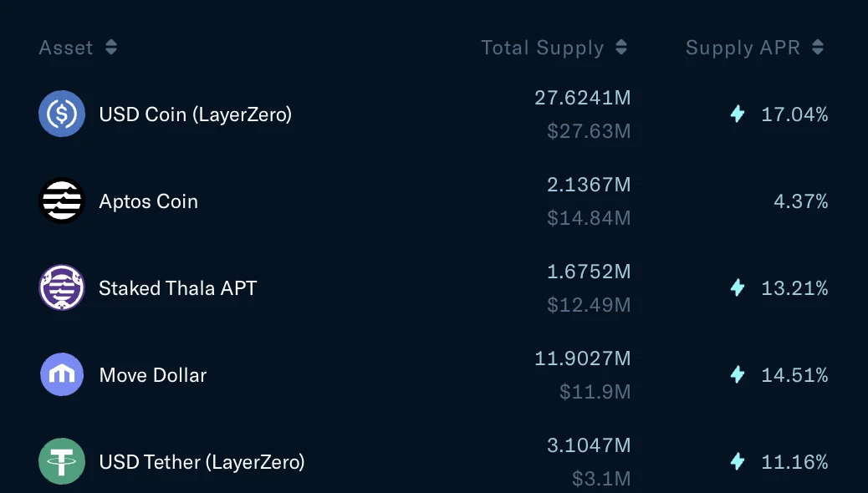Click the Move Dollar token icon

pos(62,374)
